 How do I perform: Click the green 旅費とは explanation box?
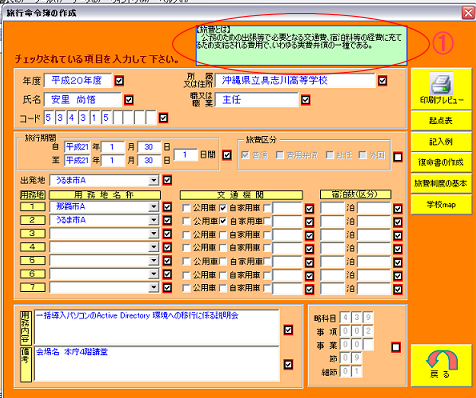click(x=301, y=46)
